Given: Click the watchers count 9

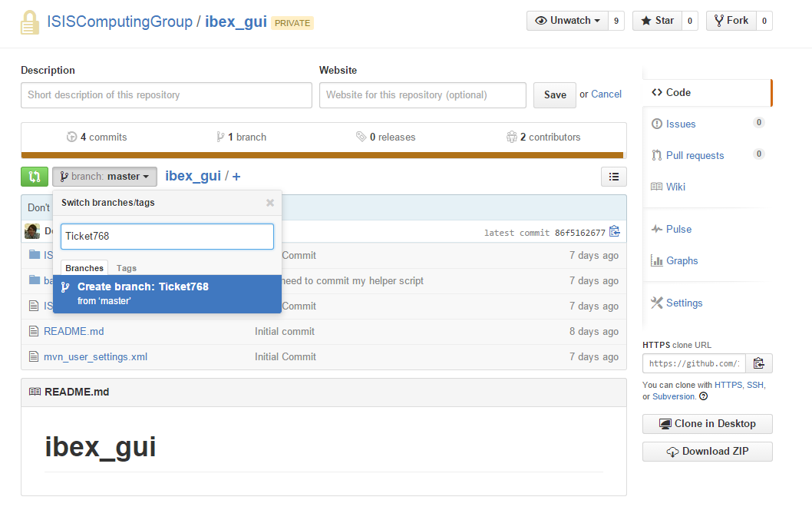Looking at the screenshot, I should pos(616,21).
